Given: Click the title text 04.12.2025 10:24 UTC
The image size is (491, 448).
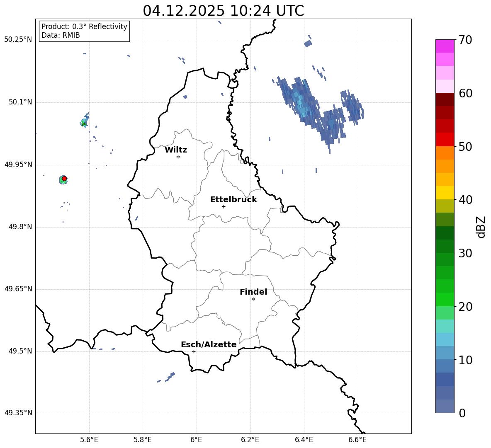Looking at the screenshot, I should tap(223, 11).
